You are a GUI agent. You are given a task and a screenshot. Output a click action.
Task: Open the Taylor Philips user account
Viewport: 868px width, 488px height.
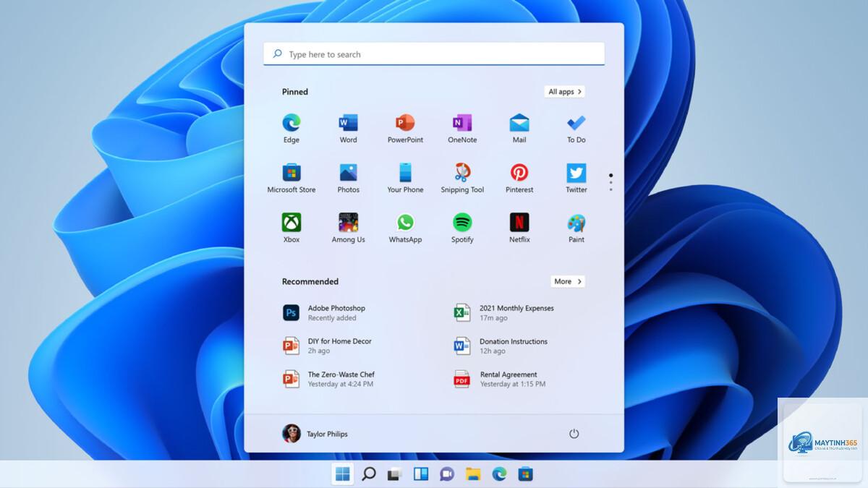[315, 434]
